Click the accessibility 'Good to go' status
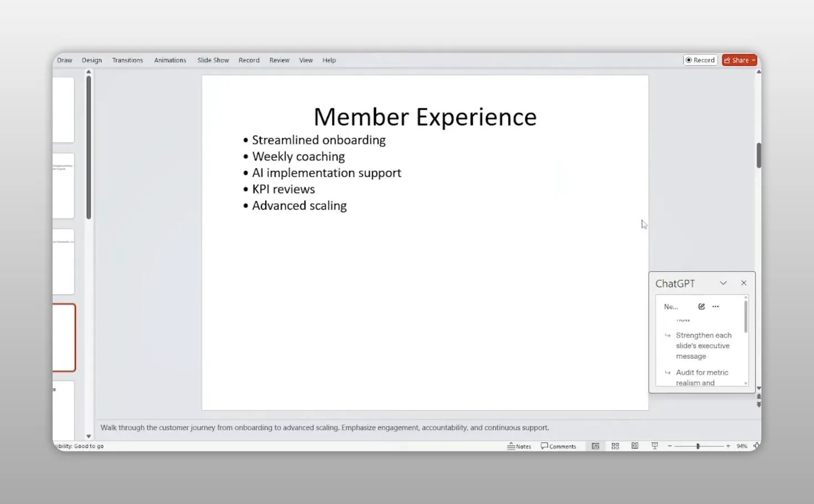814x504 pixels. coord(78,446)
